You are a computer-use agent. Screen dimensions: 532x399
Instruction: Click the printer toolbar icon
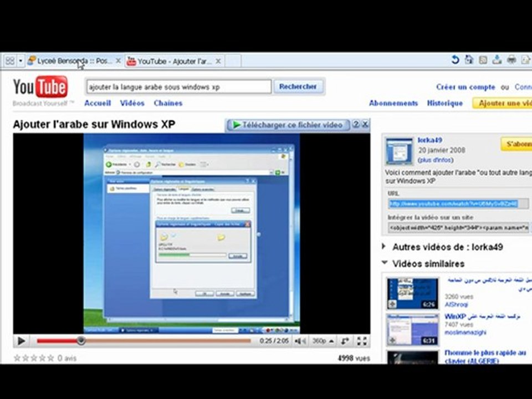pyautogui.click(x=511, y=60)
